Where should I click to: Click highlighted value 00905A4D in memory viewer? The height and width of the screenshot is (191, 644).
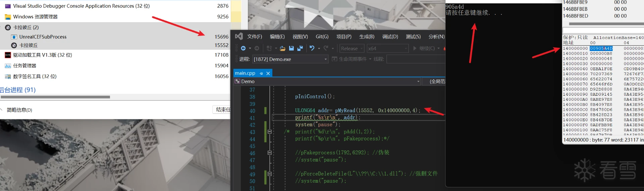click(x=601, y=48)
